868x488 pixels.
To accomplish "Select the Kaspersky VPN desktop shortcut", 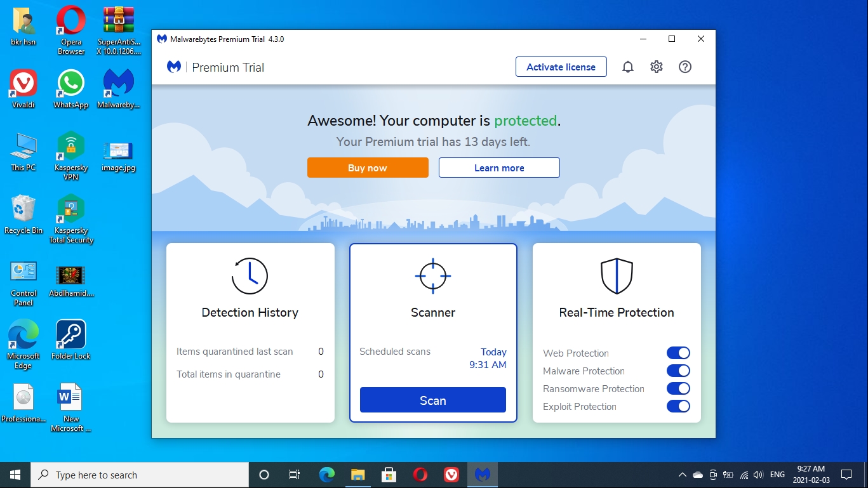I will (x=71, y=156).
